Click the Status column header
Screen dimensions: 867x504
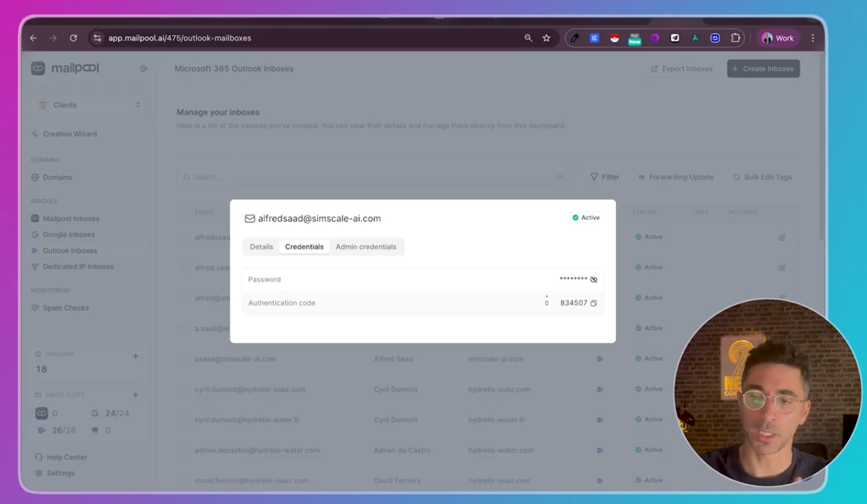pos(644,212)
